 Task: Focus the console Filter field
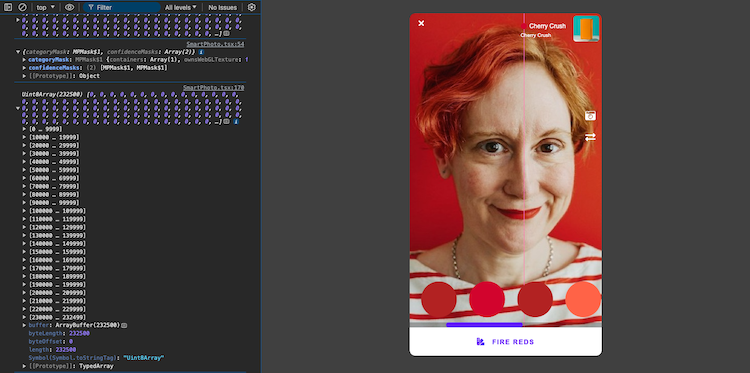(x=122, y=7)
